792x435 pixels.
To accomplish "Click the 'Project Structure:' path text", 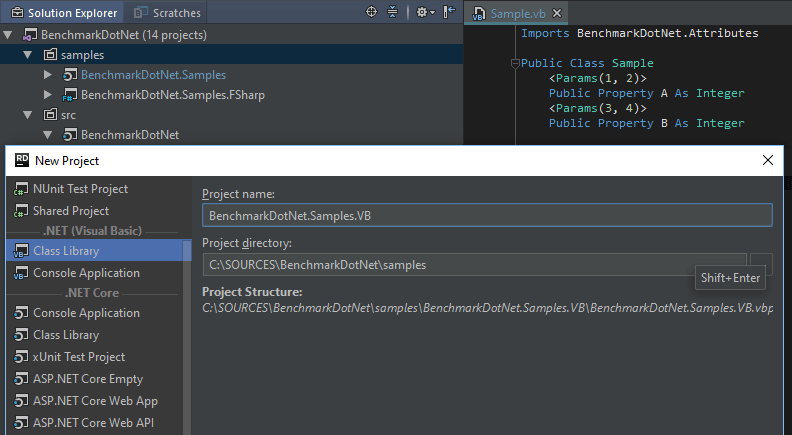I will (x=487, y=308).
